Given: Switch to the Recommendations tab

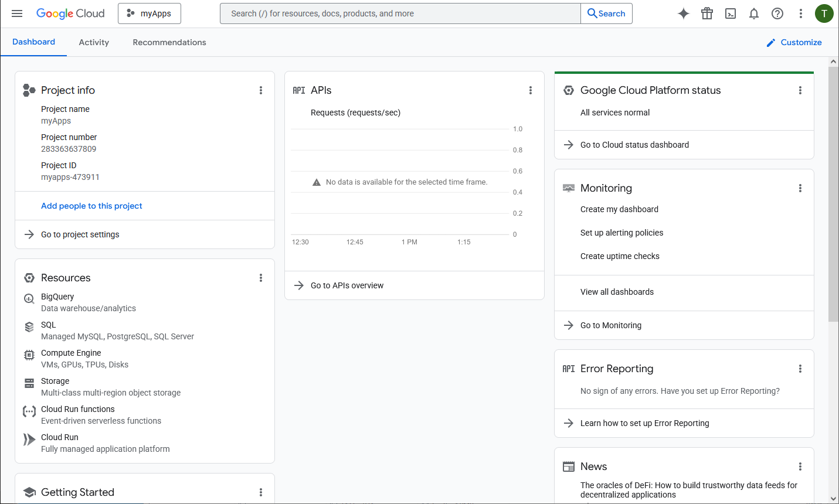Looking at the screenshot, I should [169, 42].
